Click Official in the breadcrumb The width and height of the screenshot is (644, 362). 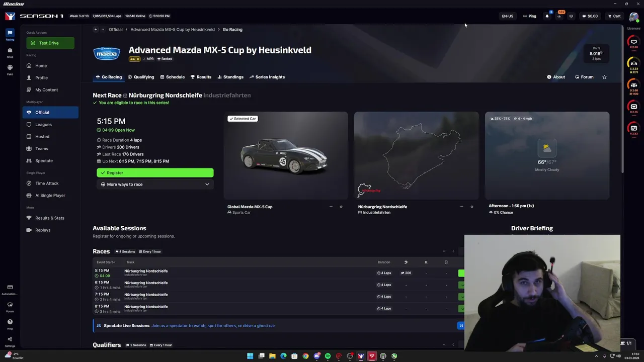click(x=116, y=30)
